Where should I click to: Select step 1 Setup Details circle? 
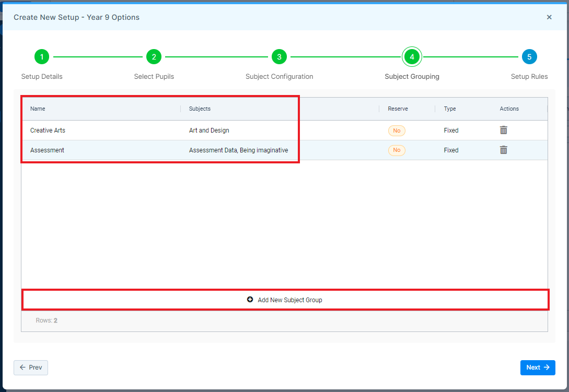(42, 56)
